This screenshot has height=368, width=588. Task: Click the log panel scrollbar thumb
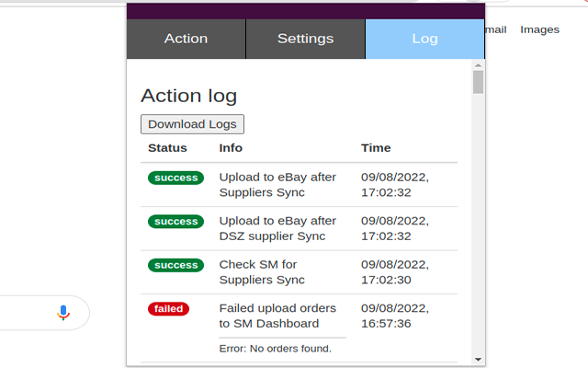(x=478, y=82)
